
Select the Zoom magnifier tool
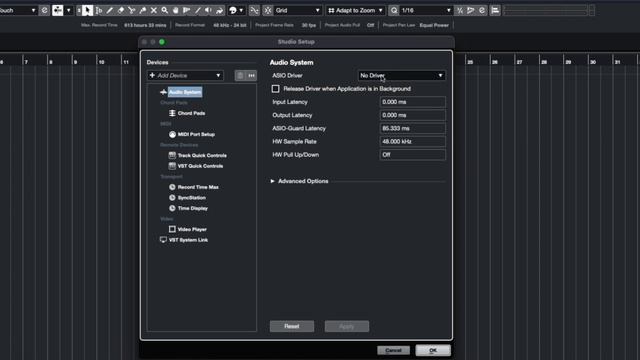[x=164, y=10]
